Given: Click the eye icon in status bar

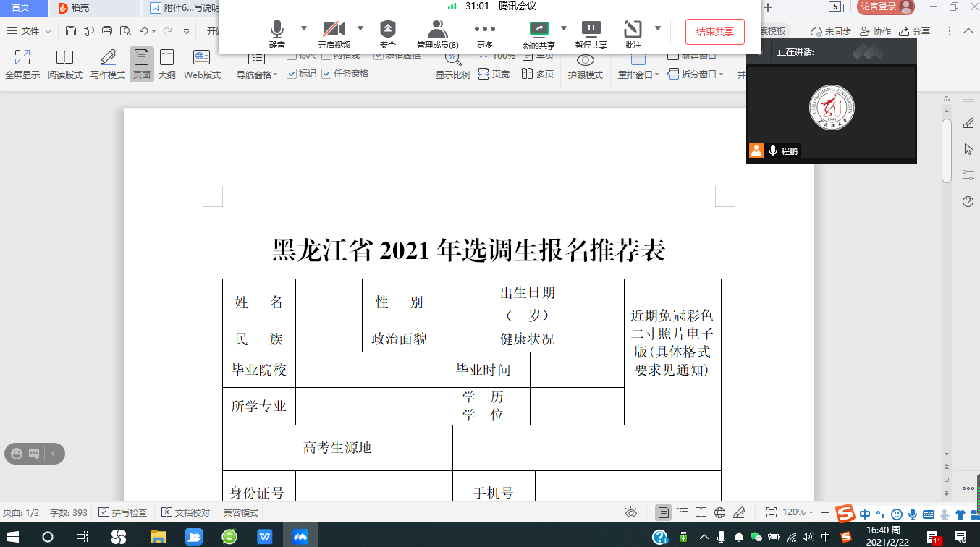Looking at the screenshot, I should coord(631,512).
